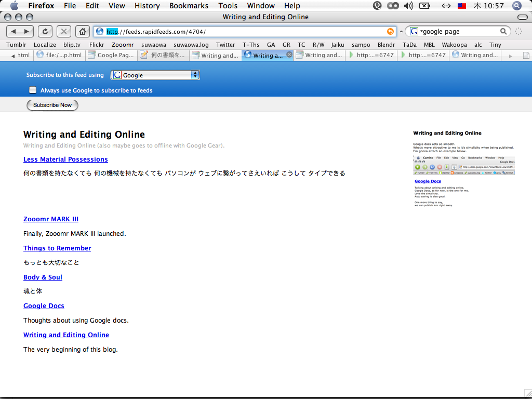The image size is (532, 399).
Task: Open the Tumblr bookmark
Action: pos(16,45)
